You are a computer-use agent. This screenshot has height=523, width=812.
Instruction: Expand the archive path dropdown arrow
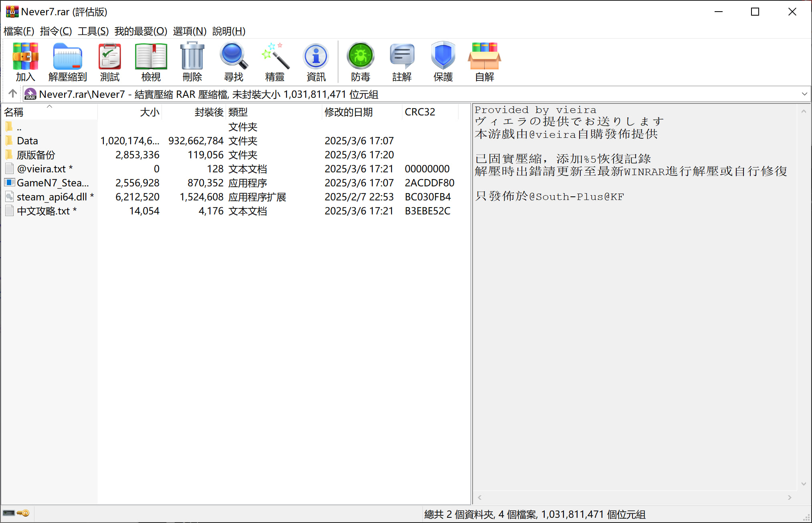804,94
